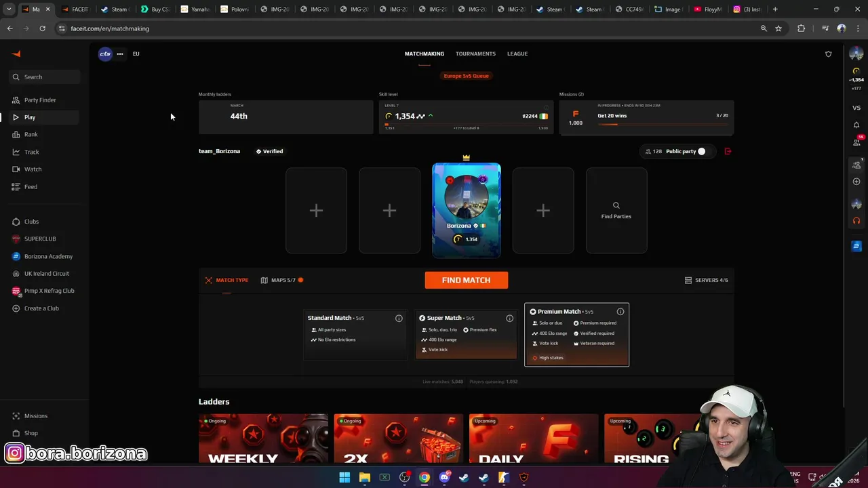The height and width of the screenshot is (488, 868).
Task: Open the Get 20 wins mission card
Action: [646, 117]
